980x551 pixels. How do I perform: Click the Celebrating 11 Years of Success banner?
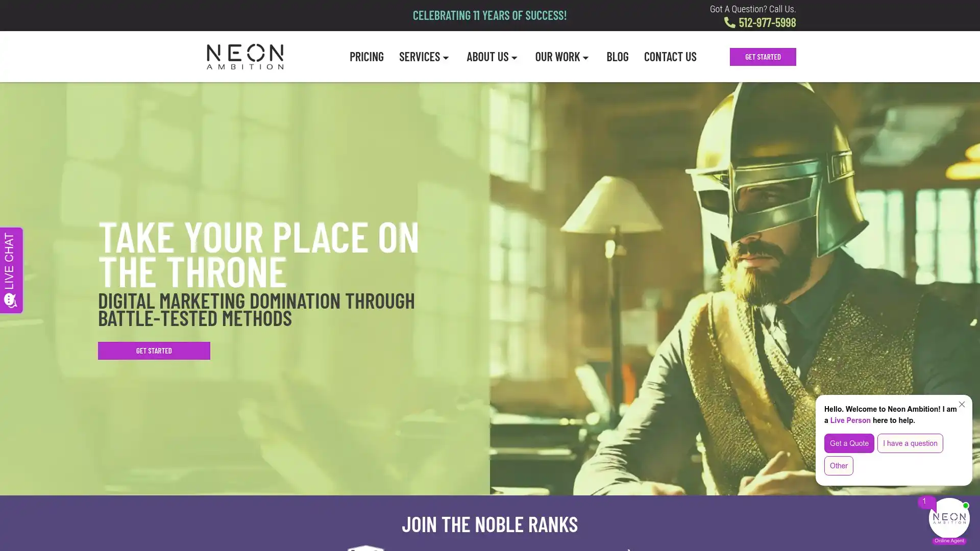[489, 15]
